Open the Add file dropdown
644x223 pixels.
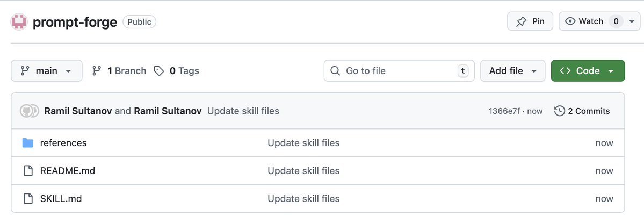coord(512,70)
